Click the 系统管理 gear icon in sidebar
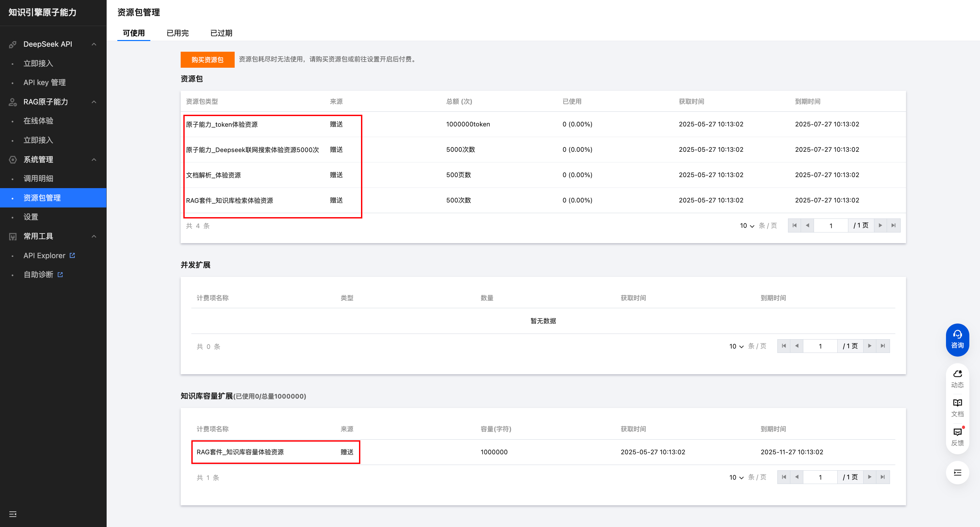 pos(13,159)
